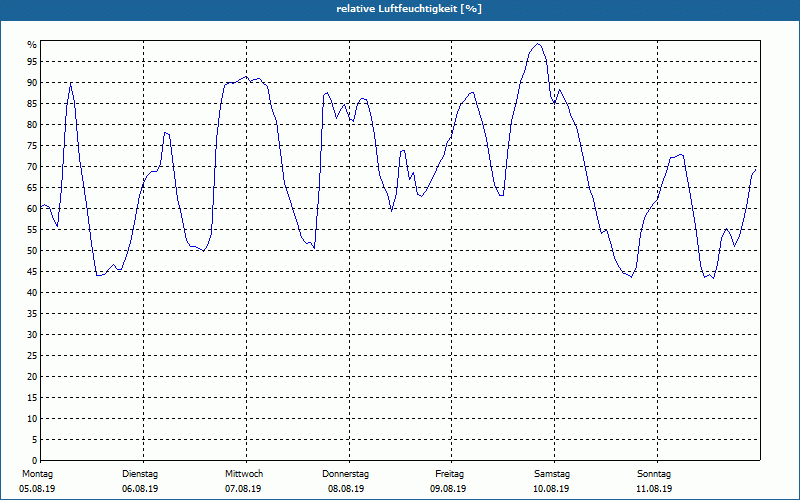Pick the y-axis label '70'
800x500 pixels.
(x=32, y=166)
